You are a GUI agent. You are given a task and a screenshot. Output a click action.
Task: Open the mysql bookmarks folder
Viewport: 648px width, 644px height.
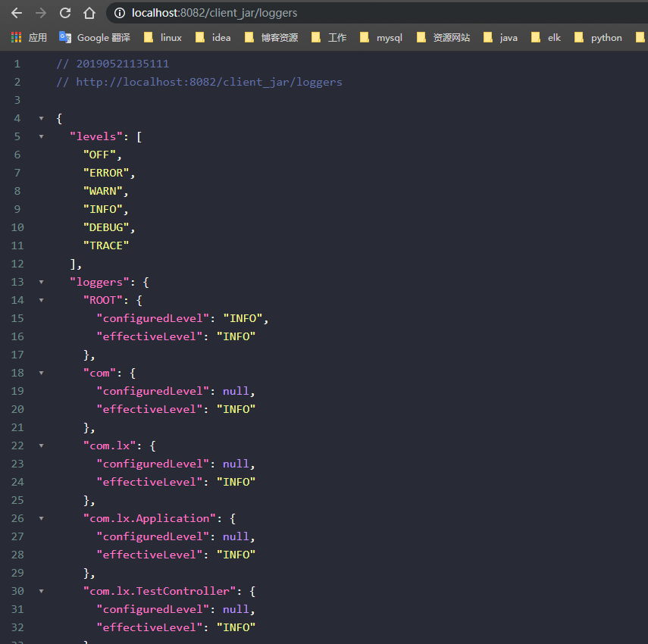coord(381,38)
